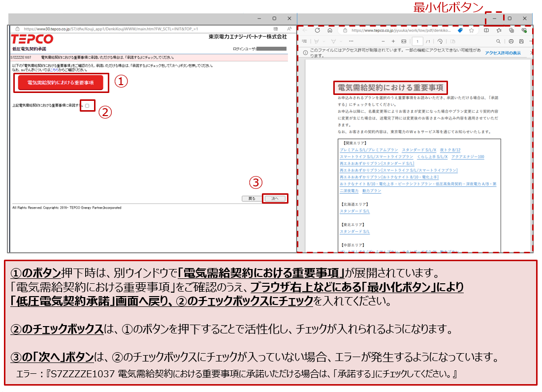Image resolution: width=542 pixels, height=392 pixels.
Task: Click the blue shopping tag icon
Action: [460, 30]
